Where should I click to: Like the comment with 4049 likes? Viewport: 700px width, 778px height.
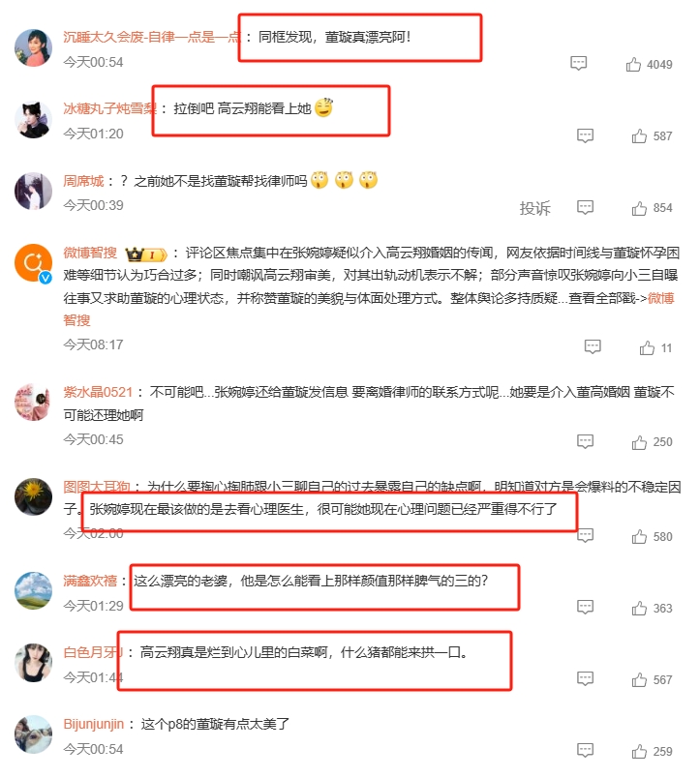(x=633, y=65)
